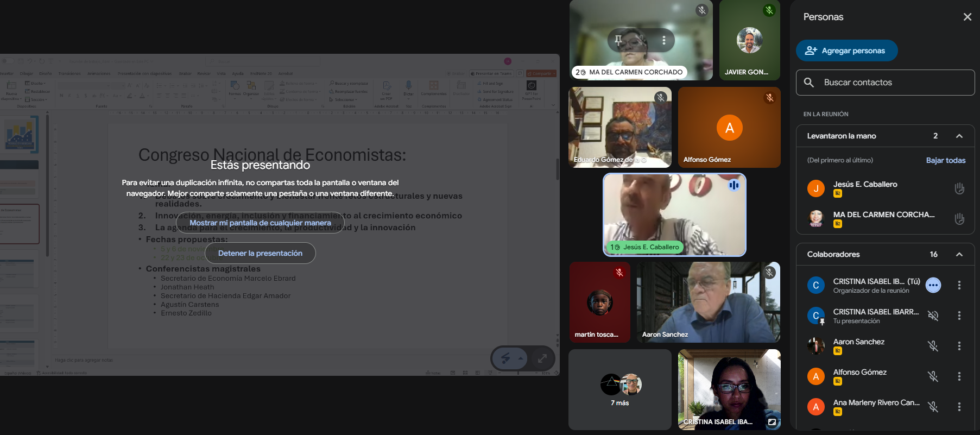
Task: Open the 7 más participants tile
Action: click(x=620, y=389)
